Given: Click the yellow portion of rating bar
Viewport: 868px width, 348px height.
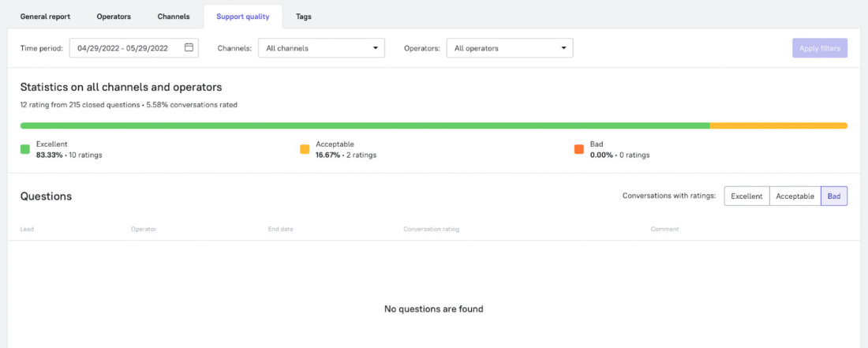Looking at the screenshot, I should tap(778, 125).
